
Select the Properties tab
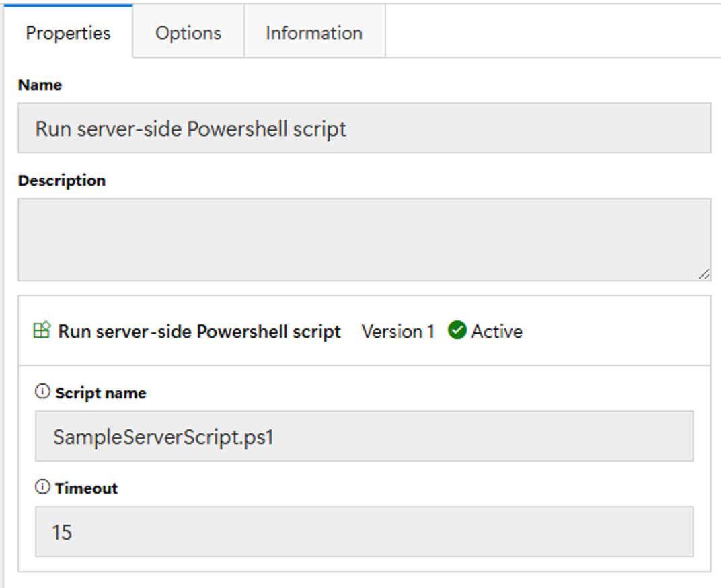click(68, 33)
